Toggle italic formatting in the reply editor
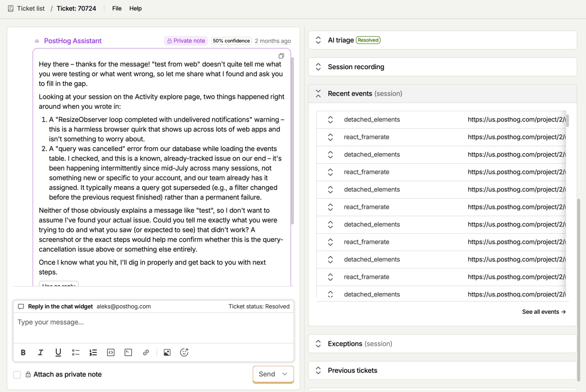Viewport: 586px width, 392px height. point(41,352)
